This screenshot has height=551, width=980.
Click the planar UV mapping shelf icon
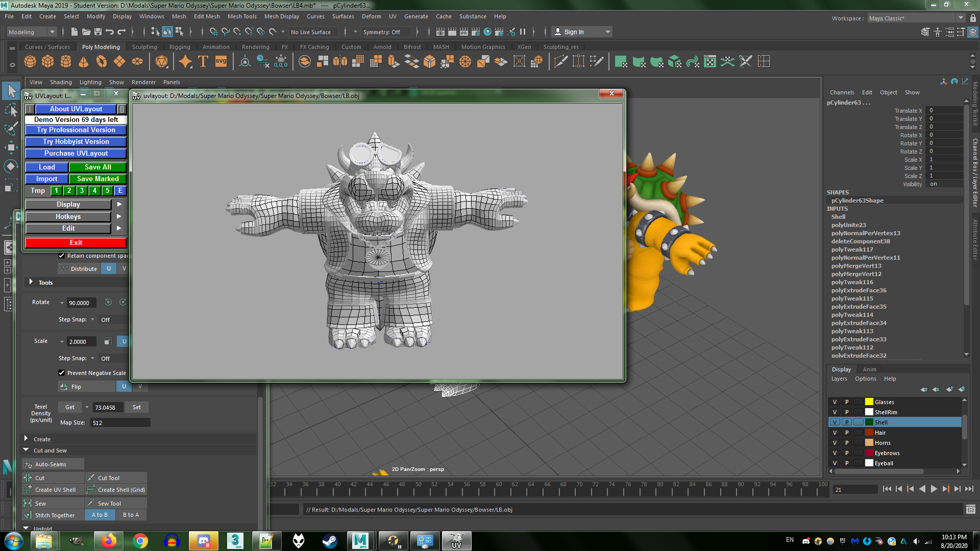(x=621, y=62)
